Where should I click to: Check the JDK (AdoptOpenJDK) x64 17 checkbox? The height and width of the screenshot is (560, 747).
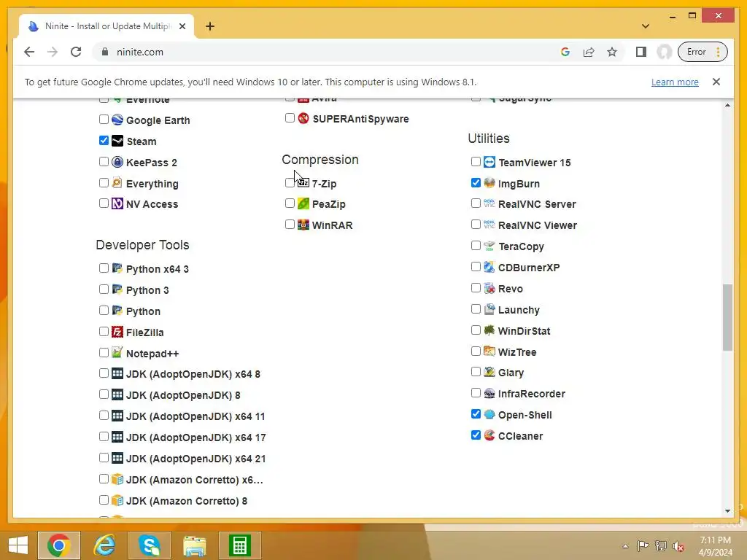click(104, 437)
